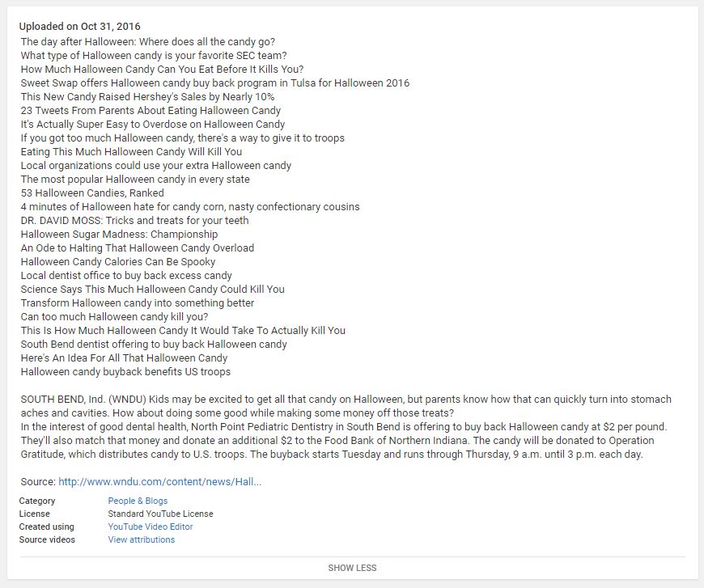This screenshot has width=704, height=588.
Task: Open the wndu.com source link
Action: pos(160,481)
